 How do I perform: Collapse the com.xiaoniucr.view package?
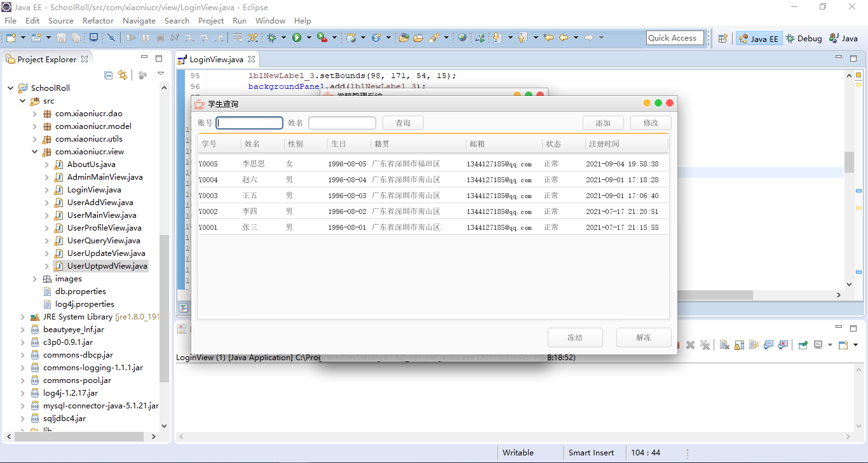point(35,152)
